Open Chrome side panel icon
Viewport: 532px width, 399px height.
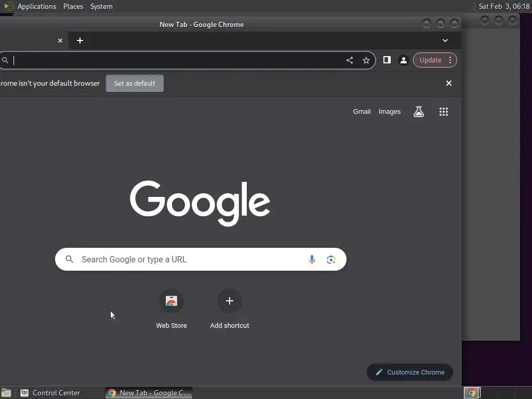point(387,60)
